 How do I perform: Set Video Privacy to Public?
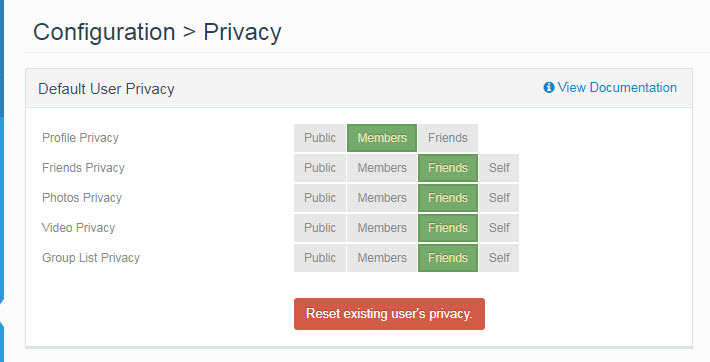point(320,227)
